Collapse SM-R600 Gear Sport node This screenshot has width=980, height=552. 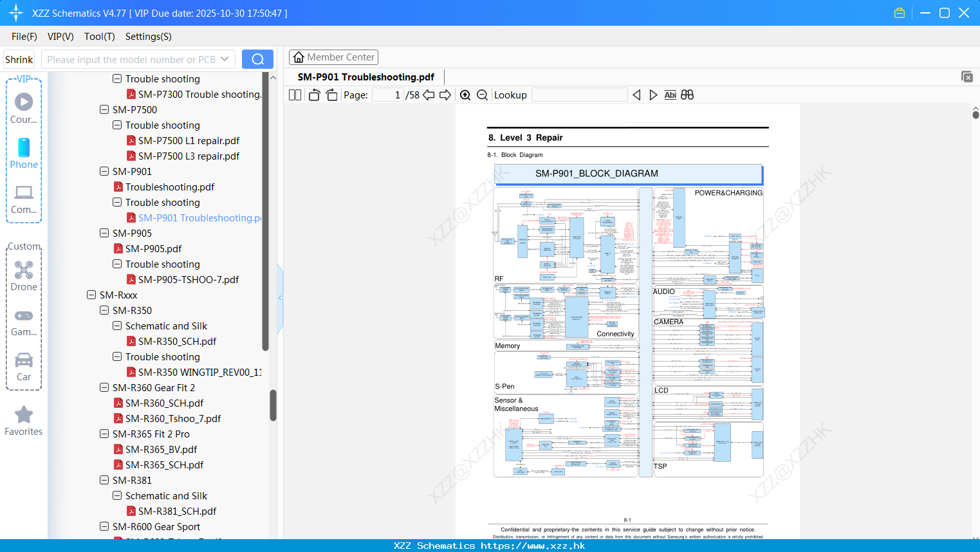click(x=104, y=526)
